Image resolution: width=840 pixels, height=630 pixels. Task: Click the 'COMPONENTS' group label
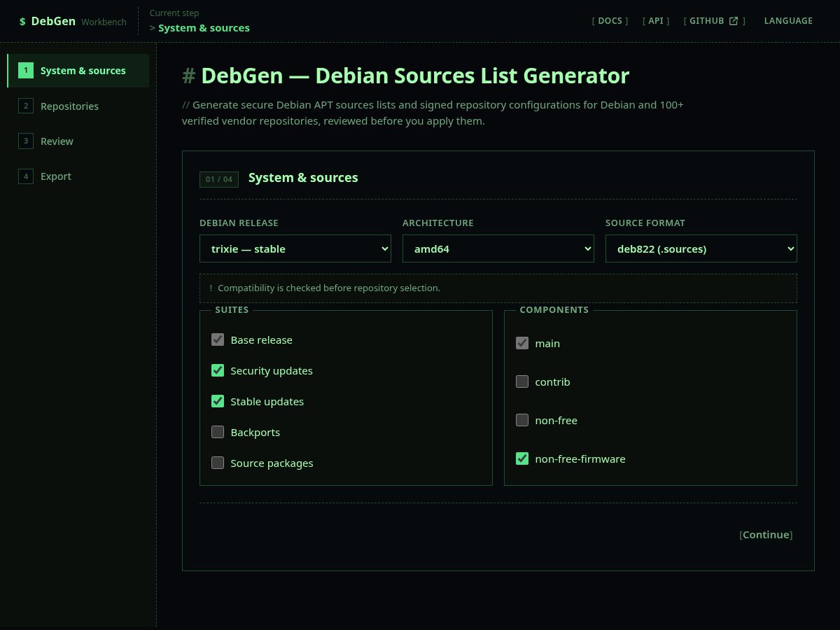554,309
